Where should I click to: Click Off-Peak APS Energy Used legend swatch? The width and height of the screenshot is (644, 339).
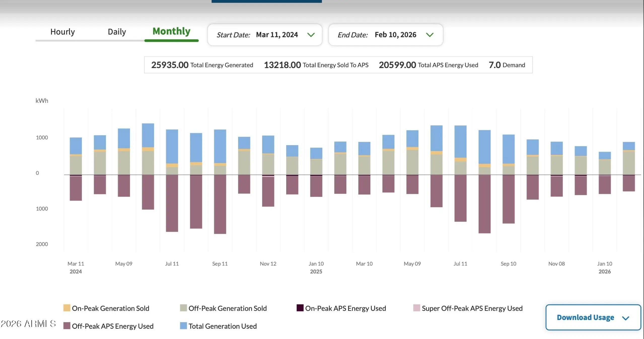tap(67, 326)
